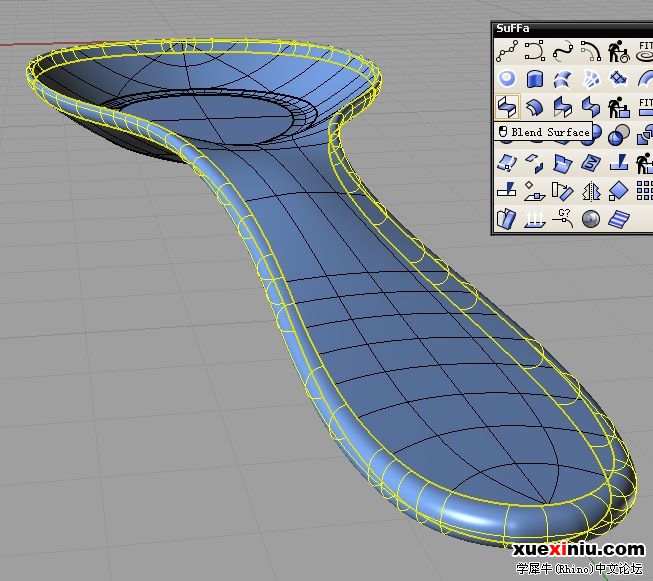The width and height of the screenshot is (653, 581).
Task: Click the person with wheel icon
Action: tap(618, 51)
